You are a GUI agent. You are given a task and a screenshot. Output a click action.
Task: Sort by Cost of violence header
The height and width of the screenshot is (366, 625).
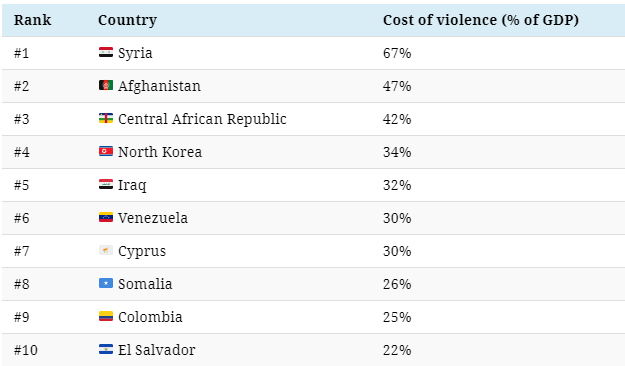481,20
